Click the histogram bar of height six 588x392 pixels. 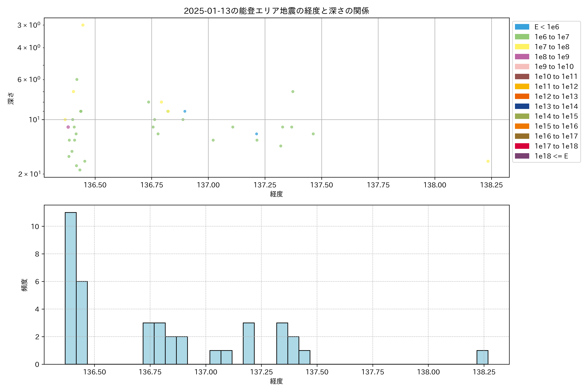[82, 322]
